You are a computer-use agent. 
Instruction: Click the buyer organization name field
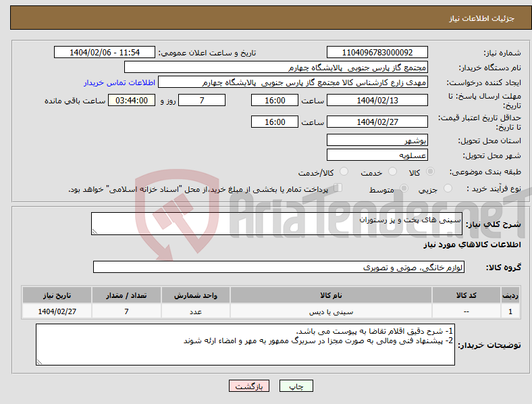(x=276, y=67)
